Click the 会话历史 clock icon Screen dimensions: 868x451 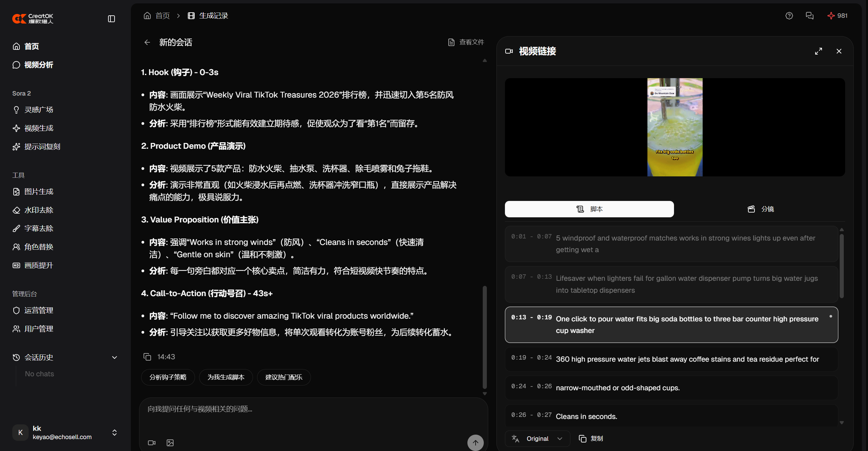tap(16, 358)
